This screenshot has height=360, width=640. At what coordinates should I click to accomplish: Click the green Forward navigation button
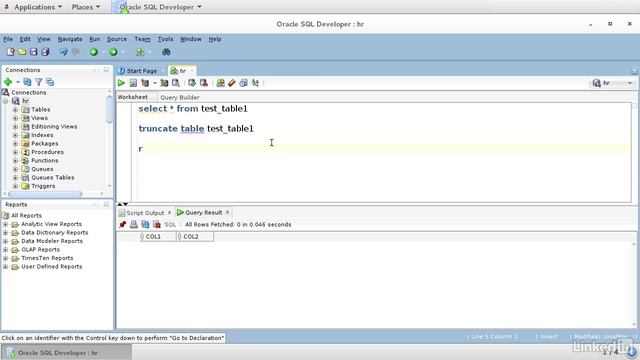(x=113, y=52)
